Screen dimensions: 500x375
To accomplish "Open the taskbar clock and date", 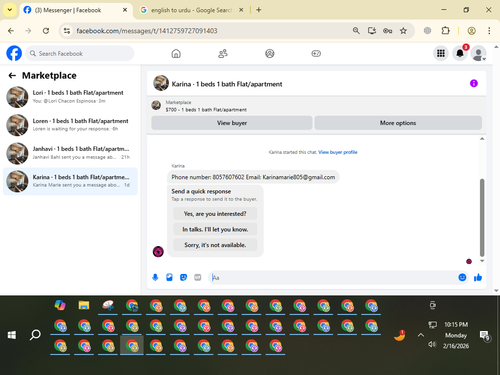I will (x=456, y=335).
